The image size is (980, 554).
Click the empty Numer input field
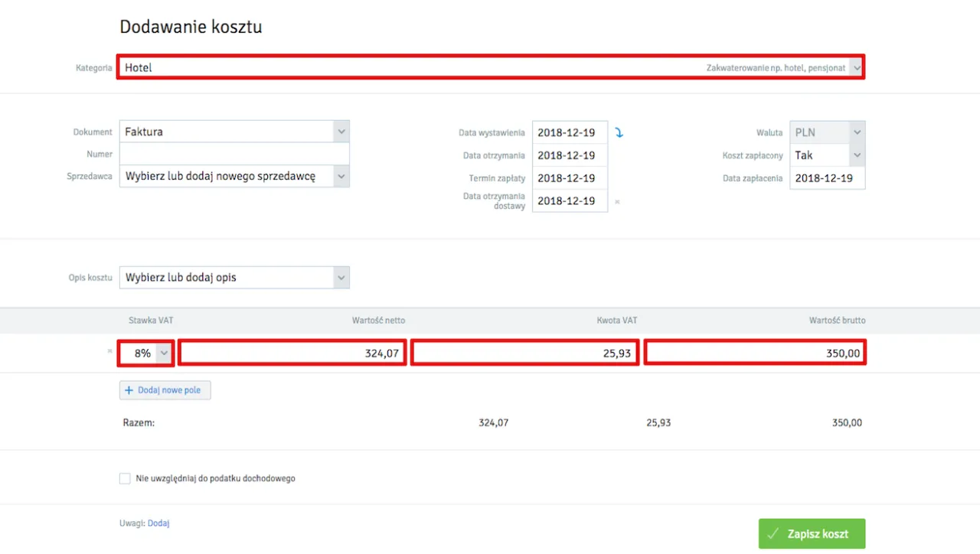coord(234,154)
